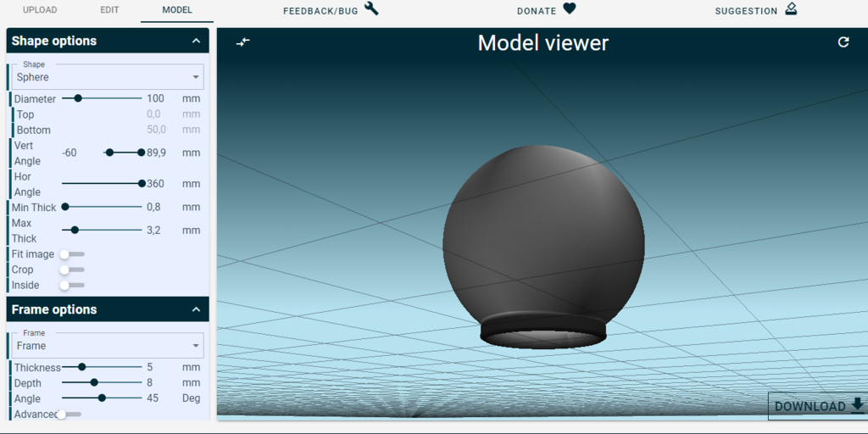Click the wrench icon next to Feedback/Bug

tap(371, 8)
